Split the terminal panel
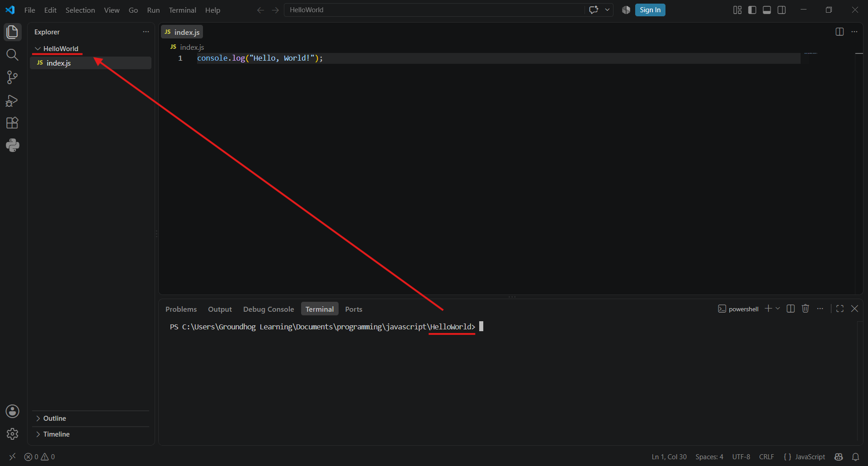The width and height of the screenshot is (868, 466). pyautogui.click(x=791, y=309)
